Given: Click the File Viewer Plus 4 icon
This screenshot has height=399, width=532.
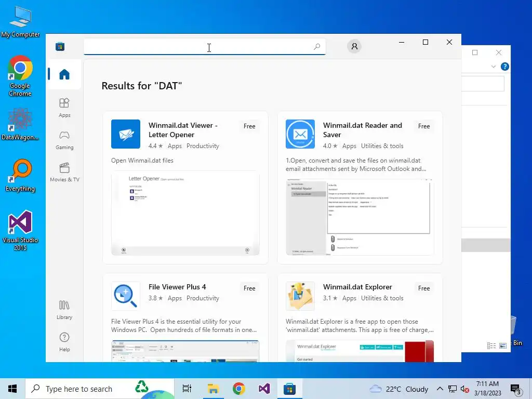Looking at the screenshot, I should pyautogui.click(x=126, y=296).
